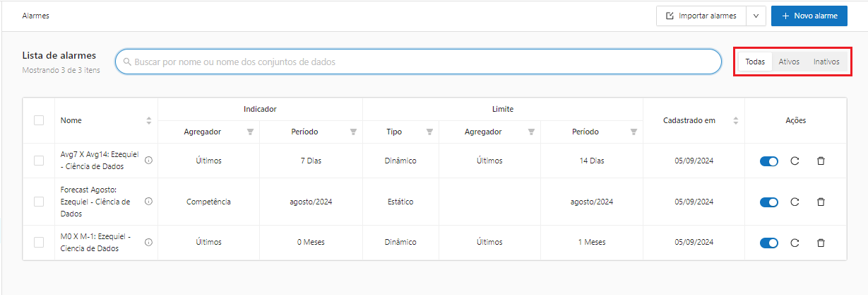868x295 pixels.
Task: Sort alarms by Cadastrado em column
Action: [x=735, y=121]
